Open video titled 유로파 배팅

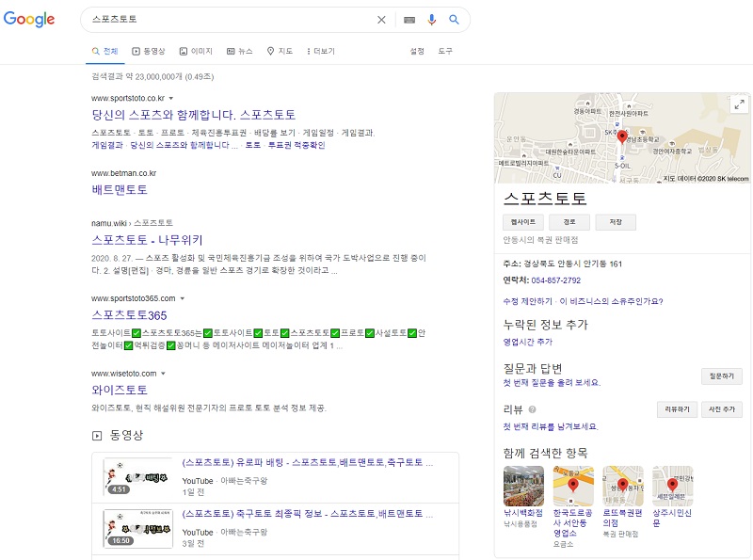click(308, 462)
